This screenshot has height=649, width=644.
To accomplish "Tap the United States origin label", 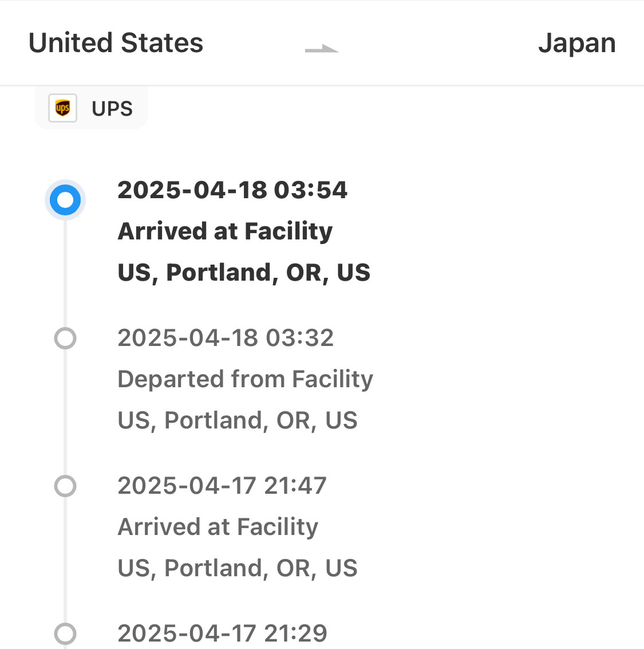I will pos(116,42).
